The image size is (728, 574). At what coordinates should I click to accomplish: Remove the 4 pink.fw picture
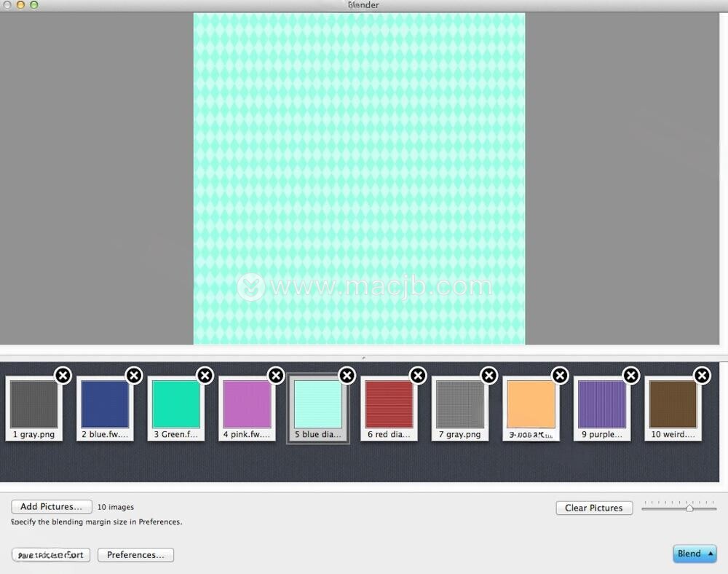click(x=276, y=375)
